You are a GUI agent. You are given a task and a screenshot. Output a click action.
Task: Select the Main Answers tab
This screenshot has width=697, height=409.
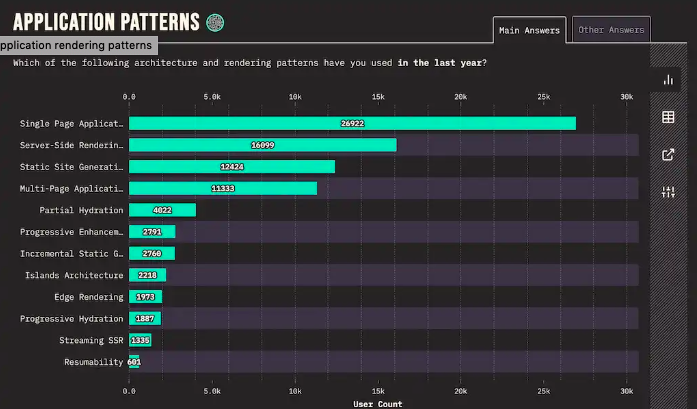[530, 30]
